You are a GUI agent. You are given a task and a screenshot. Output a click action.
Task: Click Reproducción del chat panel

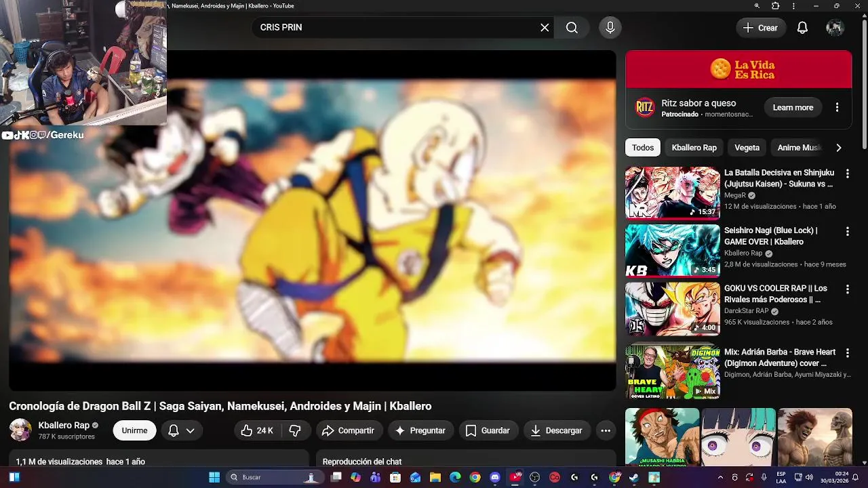point(465,459)
